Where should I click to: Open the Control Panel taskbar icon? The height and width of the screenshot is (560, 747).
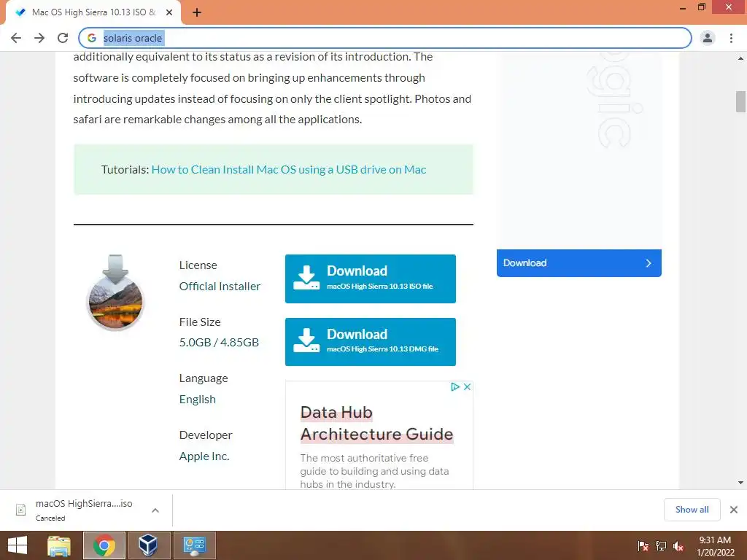[194, 545]
